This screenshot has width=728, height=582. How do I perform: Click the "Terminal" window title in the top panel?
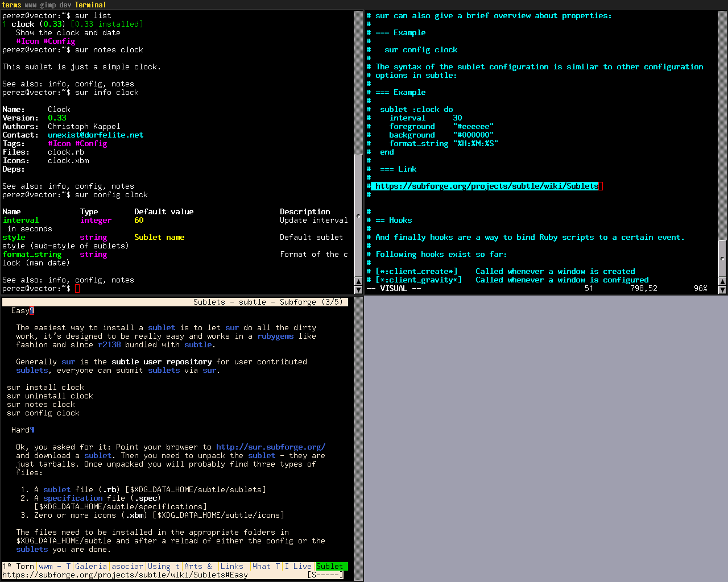(90, 5)
